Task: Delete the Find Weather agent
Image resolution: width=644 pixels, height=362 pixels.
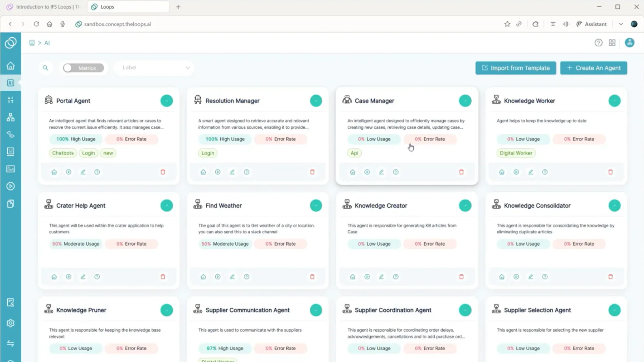Action: 312,277
